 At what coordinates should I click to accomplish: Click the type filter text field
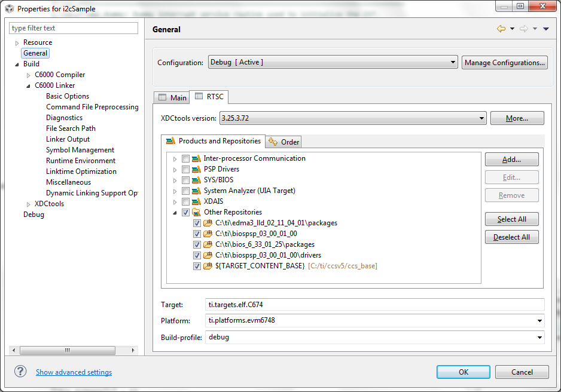74,28
